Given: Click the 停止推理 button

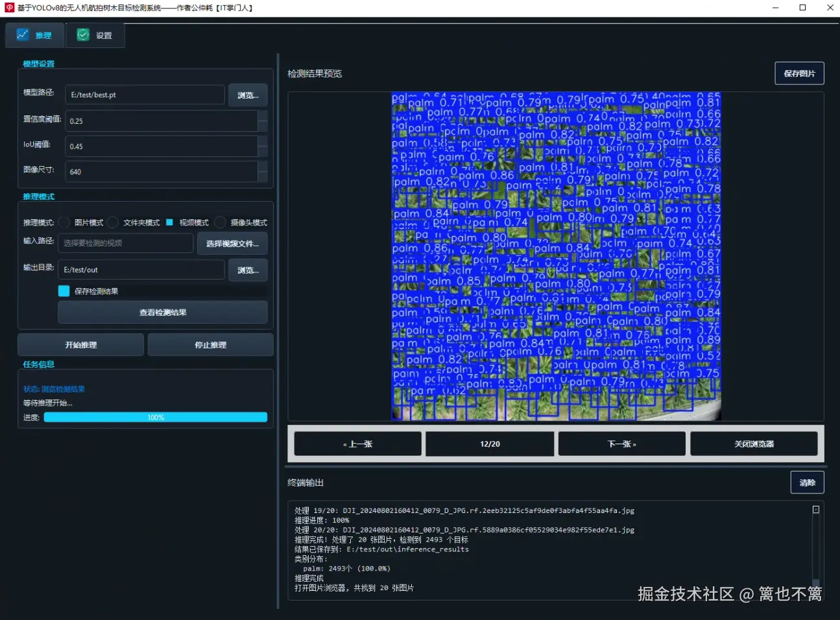Looking at the screenshot, I should point(210,345).
